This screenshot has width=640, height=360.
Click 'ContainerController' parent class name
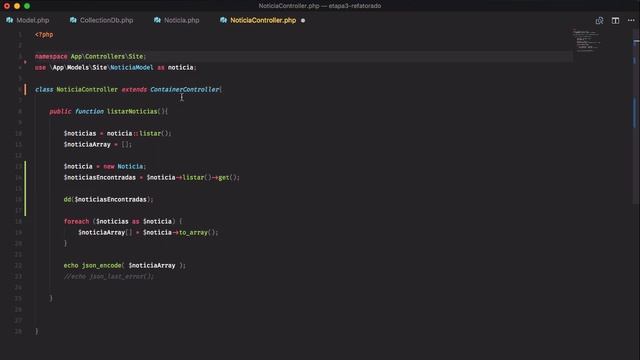coord(184,89)
